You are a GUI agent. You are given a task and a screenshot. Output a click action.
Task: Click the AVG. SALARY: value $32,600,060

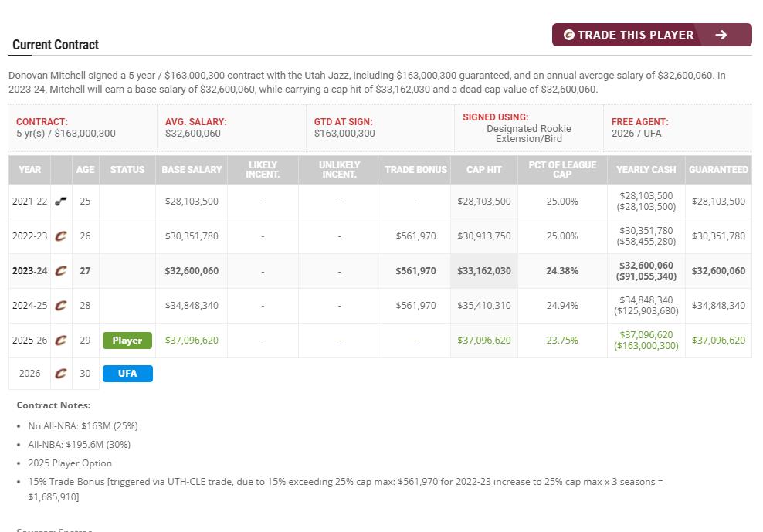click(x=193, y=134)
